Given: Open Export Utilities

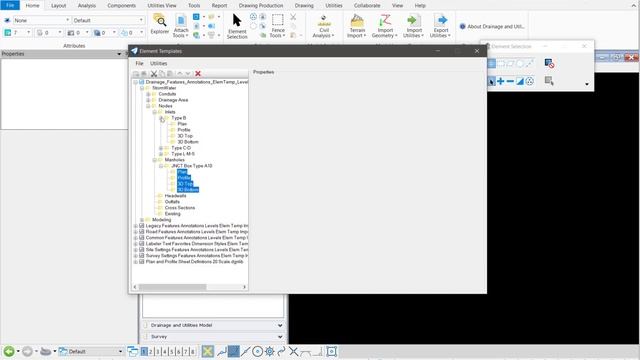Looking at the screenshot, I should point(440,26).
